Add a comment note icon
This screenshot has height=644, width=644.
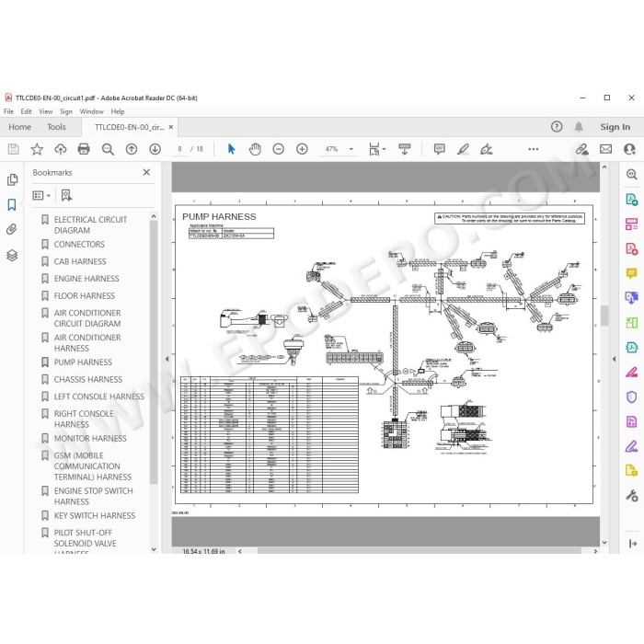point(440,149)
